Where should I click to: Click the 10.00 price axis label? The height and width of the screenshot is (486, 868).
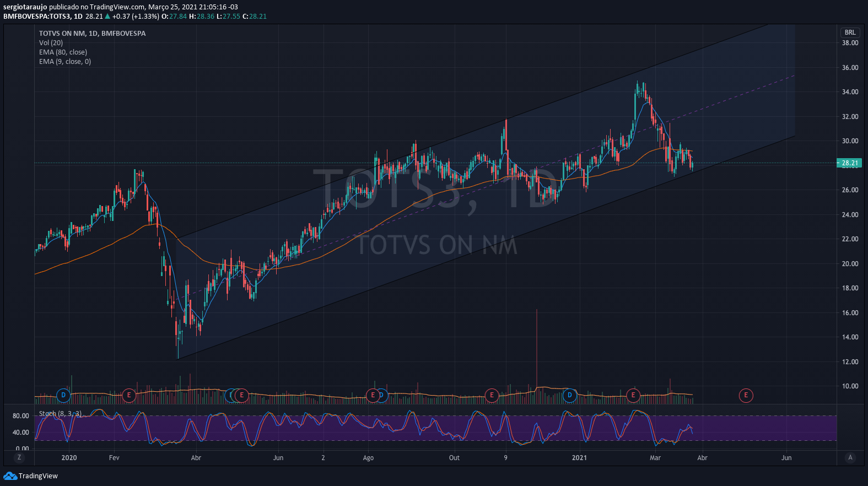850,386
